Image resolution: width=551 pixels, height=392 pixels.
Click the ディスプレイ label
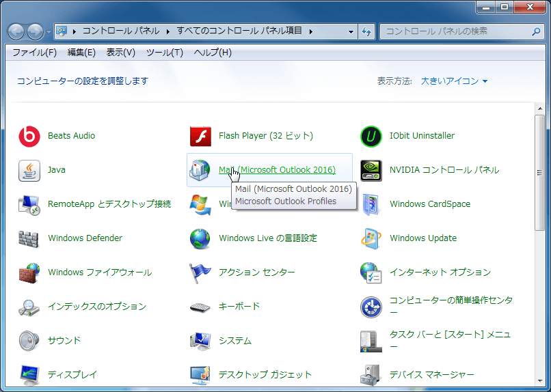pos(72,375)
